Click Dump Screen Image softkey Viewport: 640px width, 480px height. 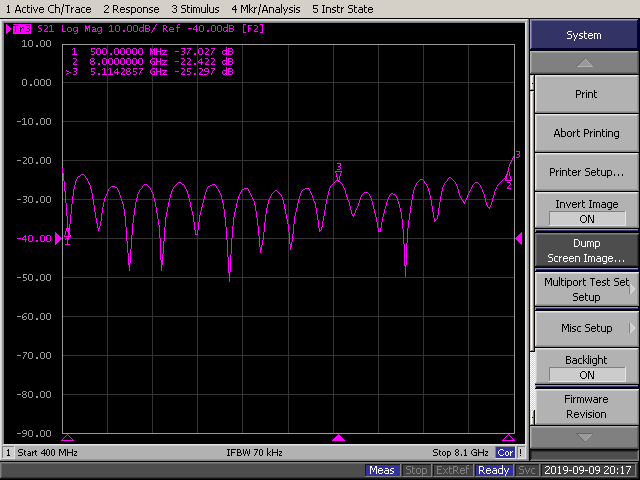pos(586,250)
